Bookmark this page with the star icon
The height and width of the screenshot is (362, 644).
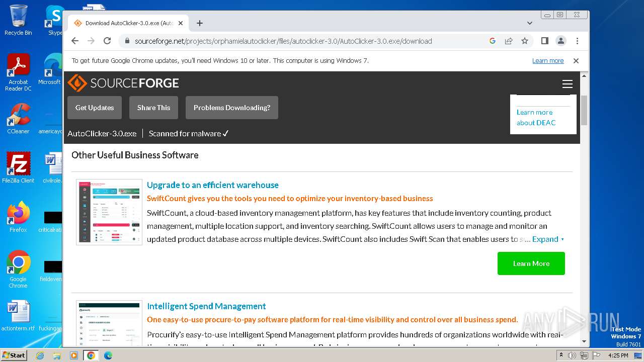525,41
